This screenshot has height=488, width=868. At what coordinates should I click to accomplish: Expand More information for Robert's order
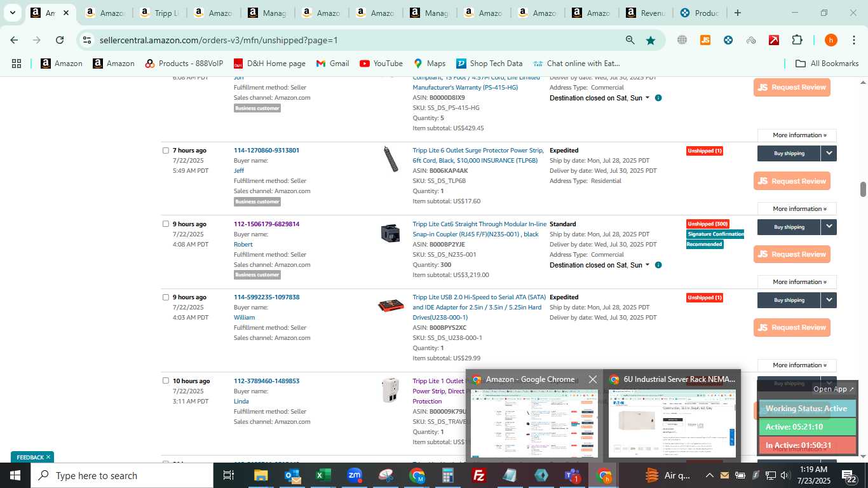pos(797,281)
